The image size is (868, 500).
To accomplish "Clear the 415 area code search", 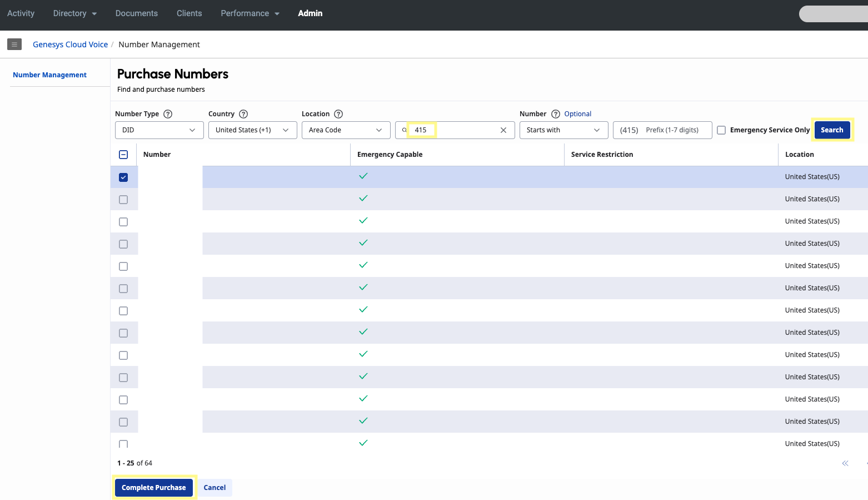I will (x=503, y=130).
